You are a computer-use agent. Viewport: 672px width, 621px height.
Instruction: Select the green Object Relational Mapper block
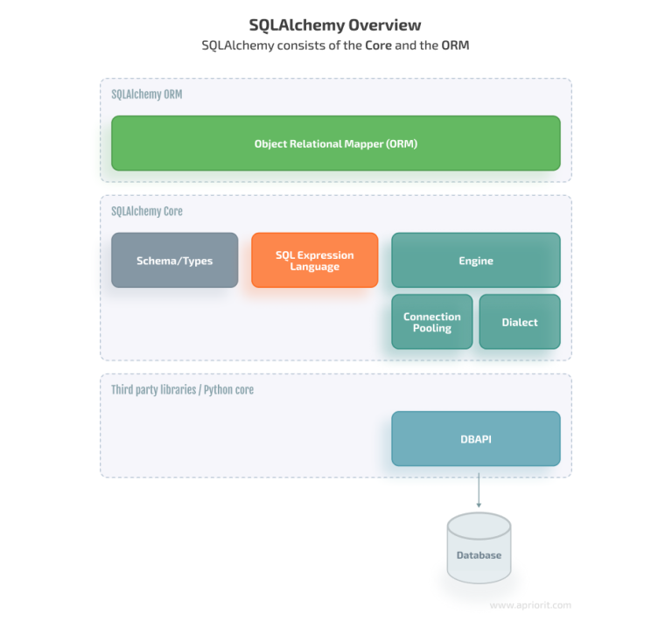pos(335,143)
